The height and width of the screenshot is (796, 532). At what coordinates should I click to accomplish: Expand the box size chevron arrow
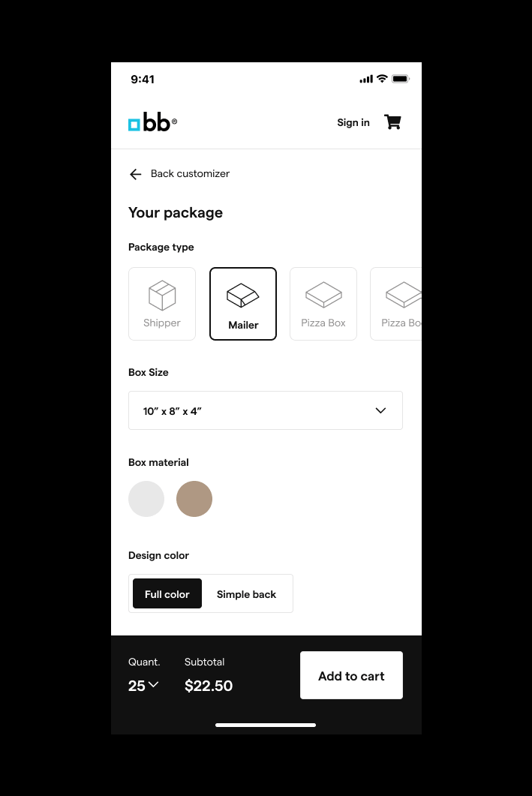380,410
